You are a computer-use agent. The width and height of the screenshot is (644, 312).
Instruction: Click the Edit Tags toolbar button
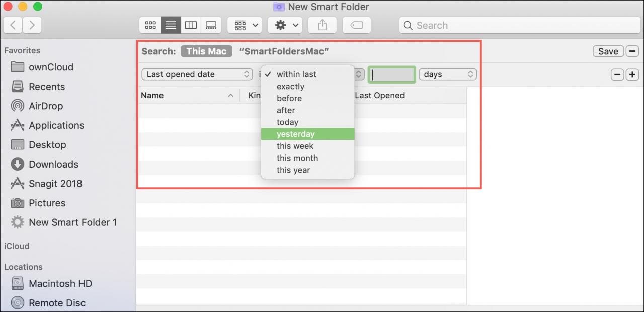pos(356,25)
